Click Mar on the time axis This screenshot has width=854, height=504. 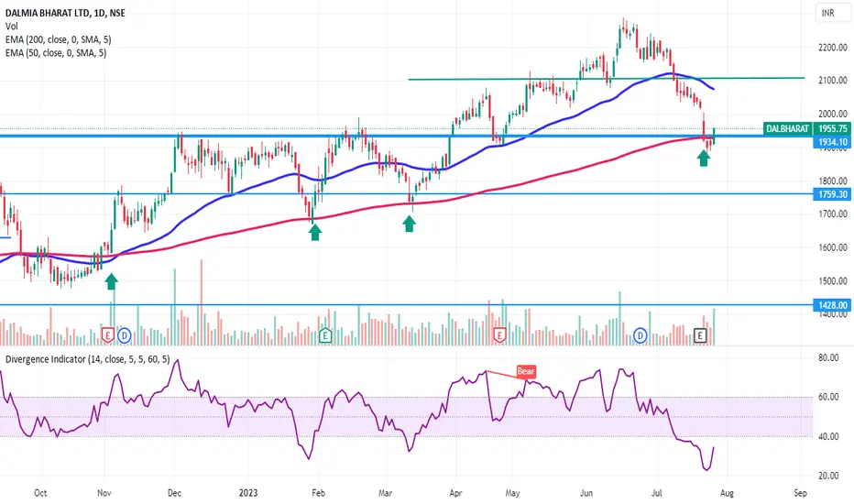[x=385, y=493]
